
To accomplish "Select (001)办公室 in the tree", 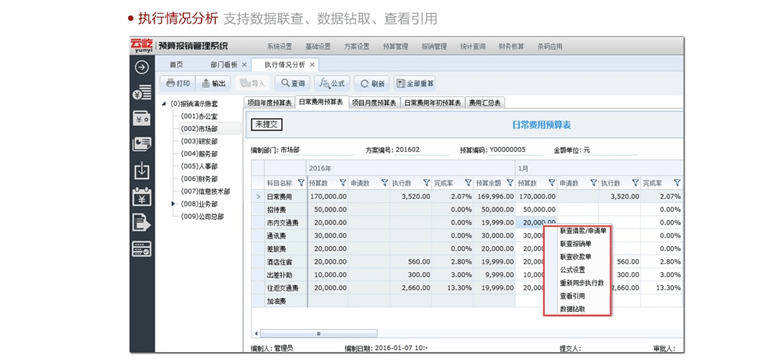I will point(199,116).
